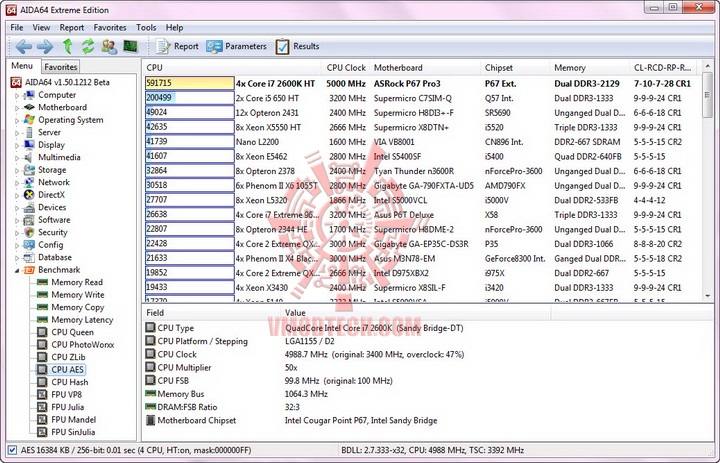Select the Config icon in tree
Viewport: 720px width, 463px height.
pos(29,245)
